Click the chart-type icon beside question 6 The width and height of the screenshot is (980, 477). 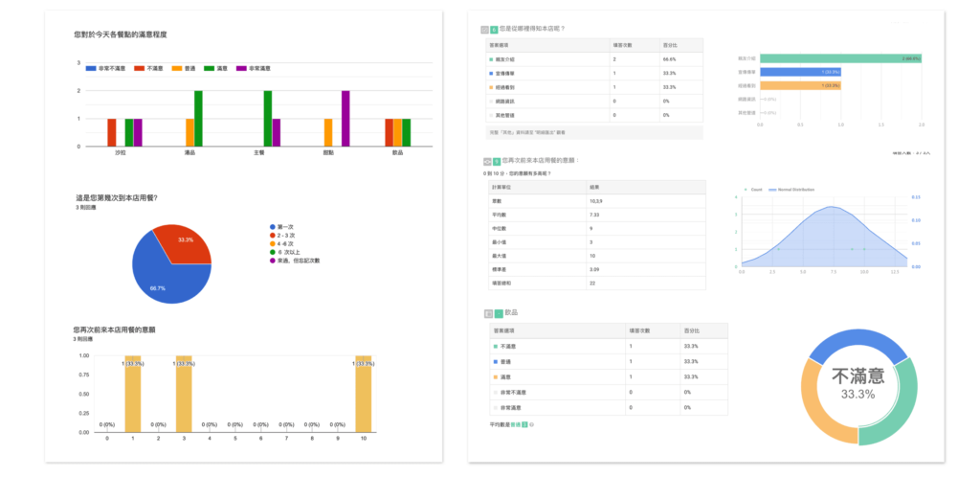485,29
